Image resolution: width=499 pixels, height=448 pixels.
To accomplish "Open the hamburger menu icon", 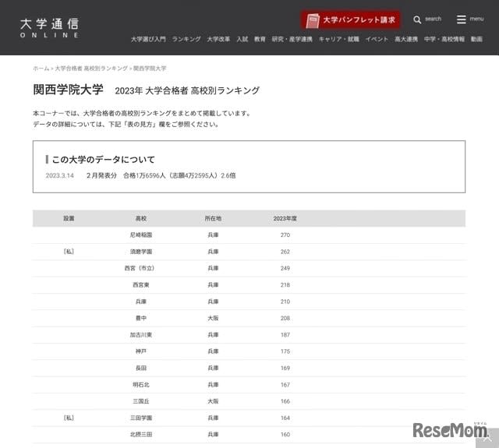I will [461, 19].
